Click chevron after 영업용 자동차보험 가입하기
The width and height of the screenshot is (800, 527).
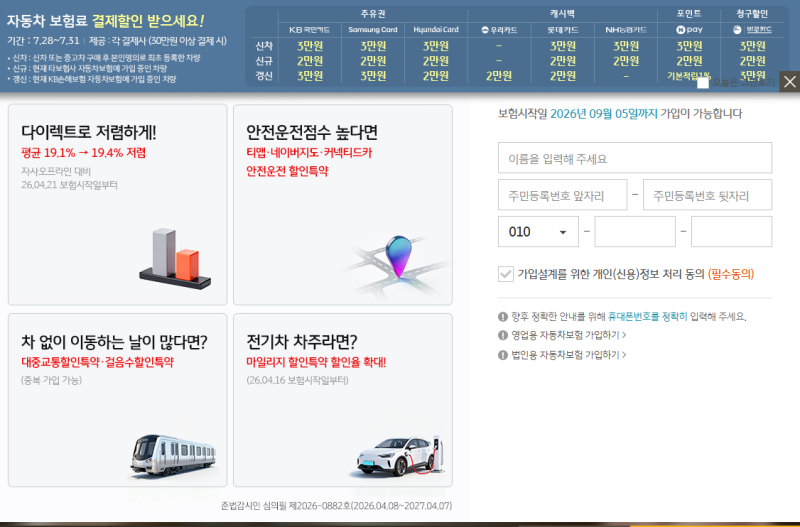pyautogui.click(x=624, y=335)
